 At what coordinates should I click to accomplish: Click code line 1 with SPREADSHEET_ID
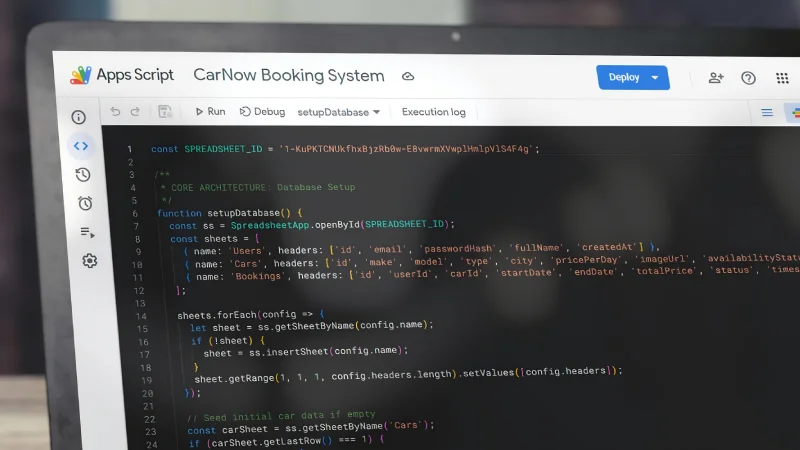coord(345,149)
